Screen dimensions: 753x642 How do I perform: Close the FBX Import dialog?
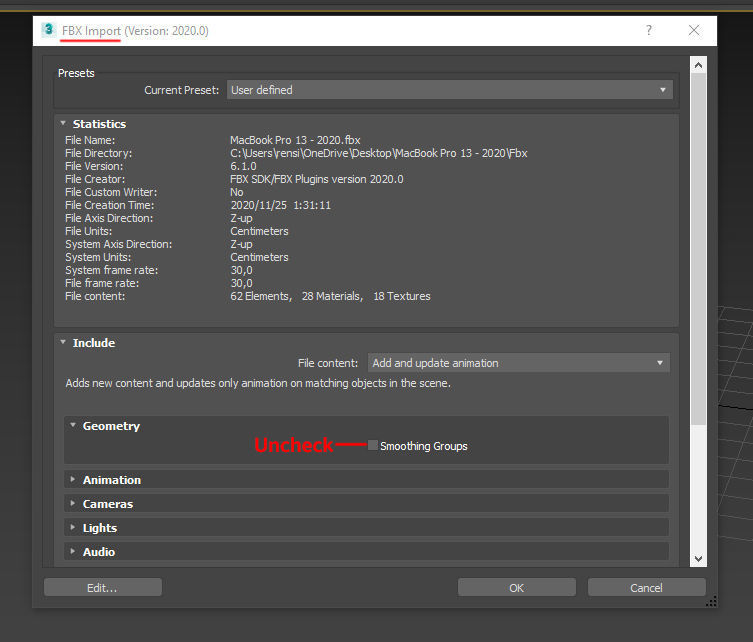(694, 30)
